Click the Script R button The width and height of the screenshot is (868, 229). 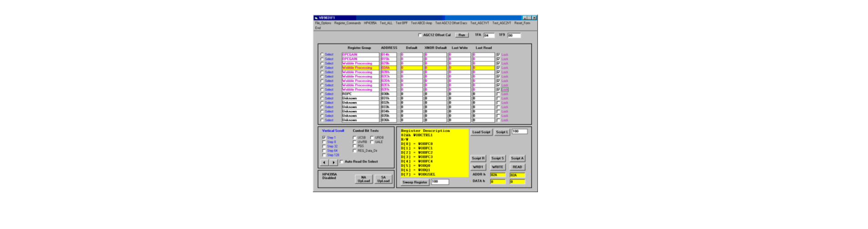tap(478, 158)
